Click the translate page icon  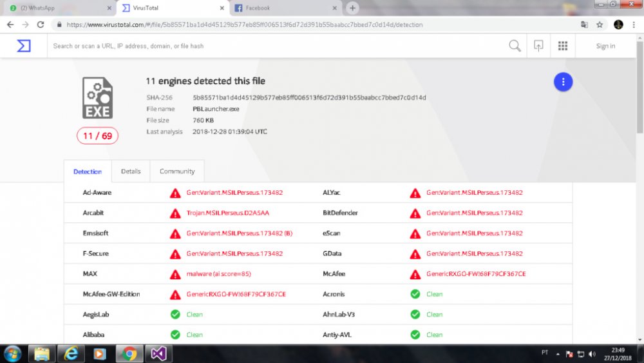[x=585, y=25]
